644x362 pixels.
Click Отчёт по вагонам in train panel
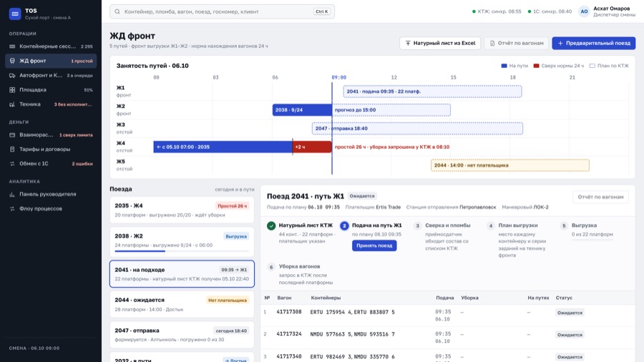point(600,197)
